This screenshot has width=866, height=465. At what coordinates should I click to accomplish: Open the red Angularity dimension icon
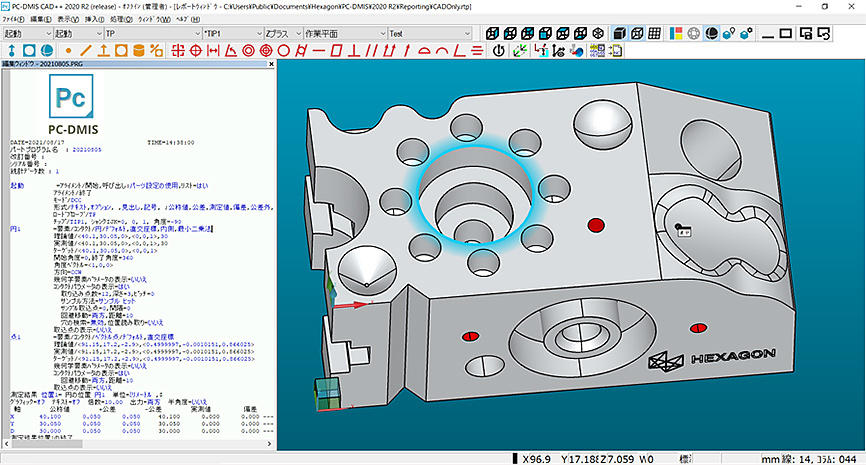pyautogui.click(x=460, y=51)
